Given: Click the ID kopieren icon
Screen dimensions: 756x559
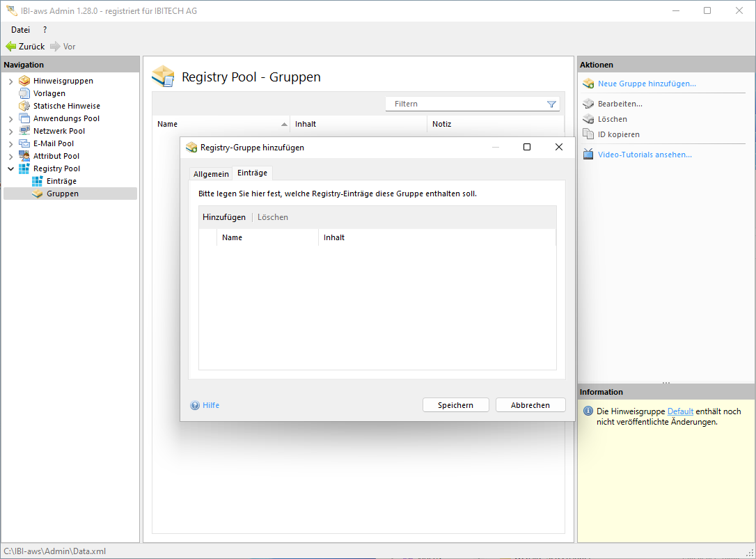Looking at the screenshot, I should 588,134.
